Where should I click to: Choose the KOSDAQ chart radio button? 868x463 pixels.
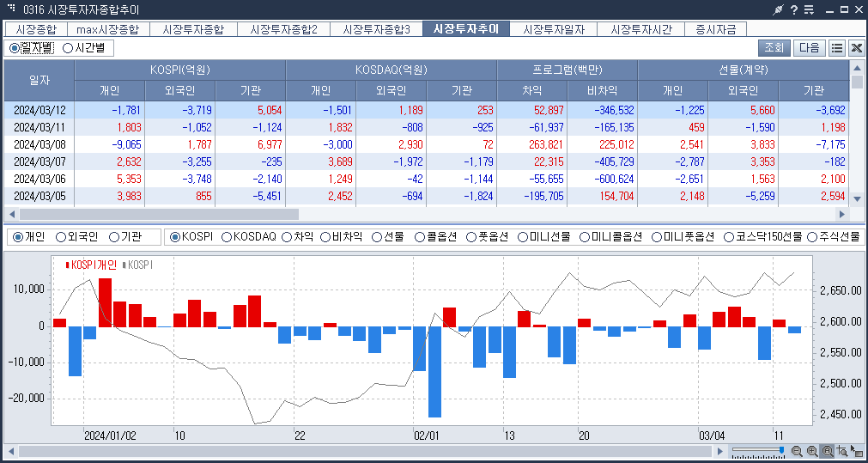tap(249, 237)
